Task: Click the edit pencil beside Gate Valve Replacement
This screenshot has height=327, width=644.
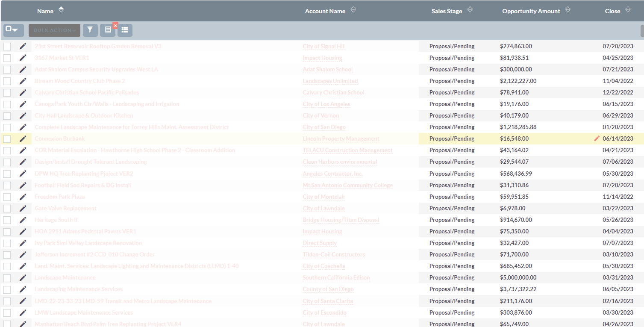Action: click(23, 208)
